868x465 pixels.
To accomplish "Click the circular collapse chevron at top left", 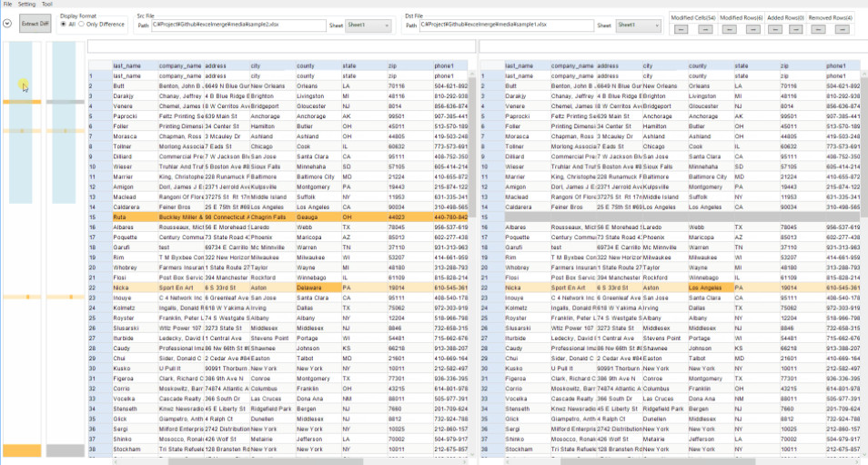I will (7, 24).
